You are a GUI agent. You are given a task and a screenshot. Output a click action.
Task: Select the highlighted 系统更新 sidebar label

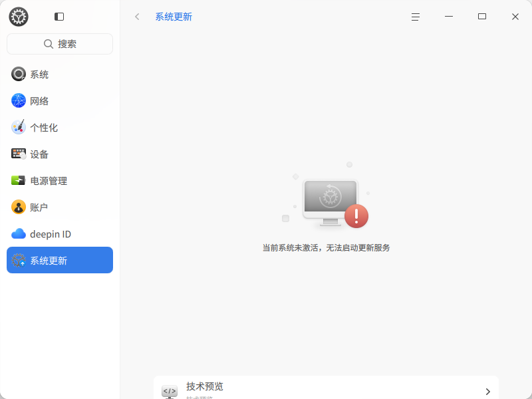point(49,261)
